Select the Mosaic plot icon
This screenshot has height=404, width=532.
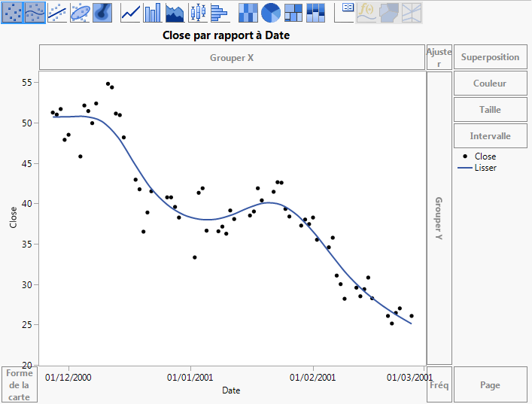click(x=315, y=13)
